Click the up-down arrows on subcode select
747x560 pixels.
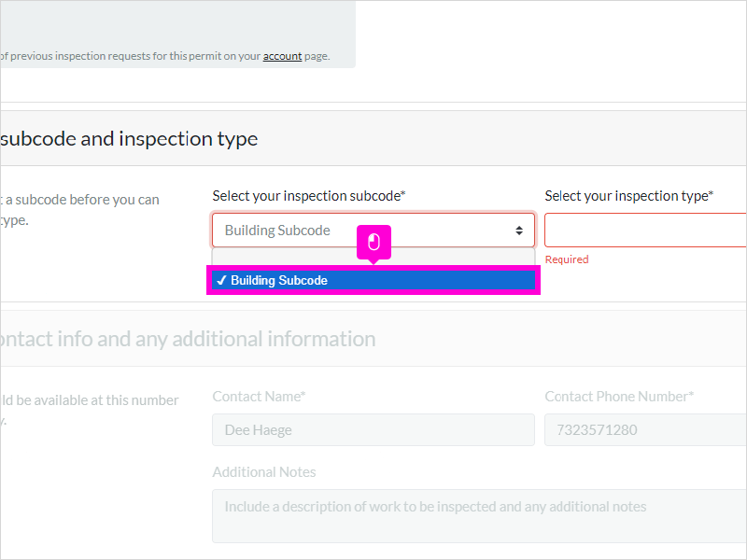[x=519, y=231]
